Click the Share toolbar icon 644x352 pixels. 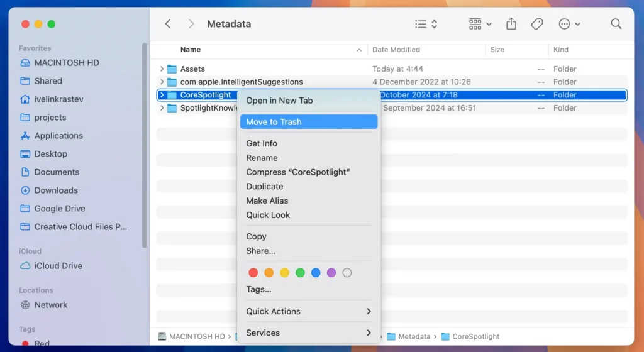(x=511, y=24)
